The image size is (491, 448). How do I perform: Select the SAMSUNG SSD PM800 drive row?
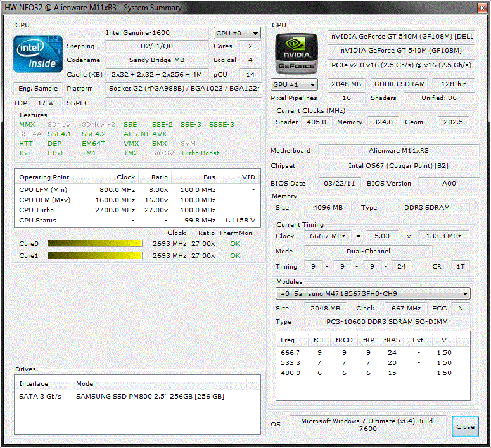click(137, 396)
